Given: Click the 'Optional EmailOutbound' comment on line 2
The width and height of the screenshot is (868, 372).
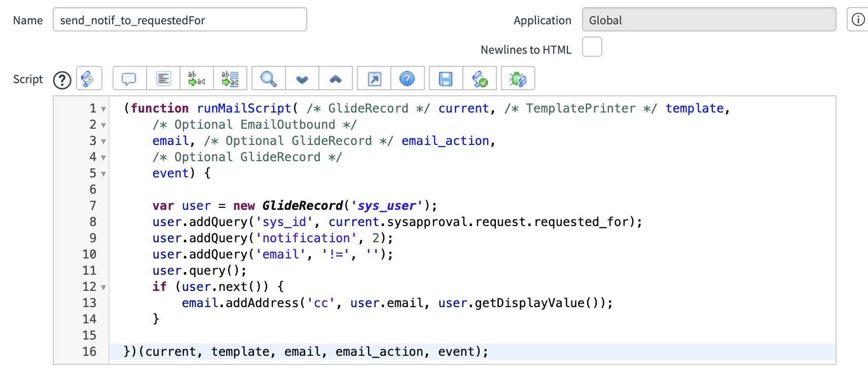Looking at the screenshot, I should (x=255, y=125).
